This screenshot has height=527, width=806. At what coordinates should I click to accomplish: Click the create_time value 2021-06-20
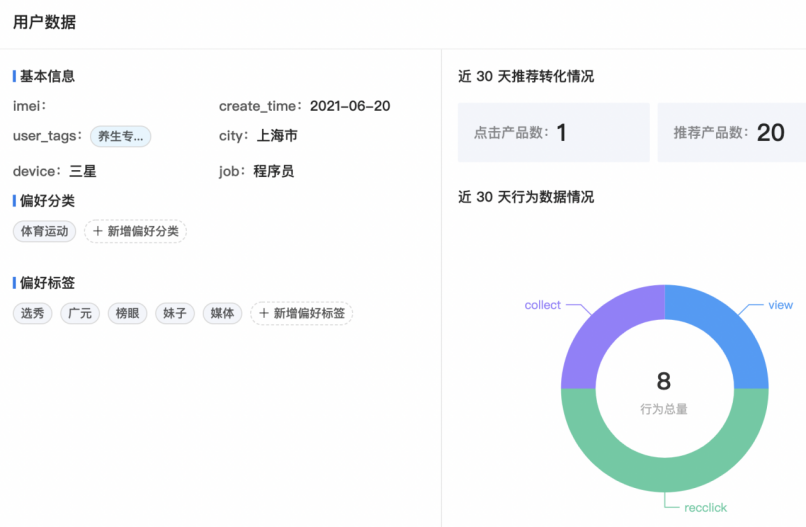(350, 106)
